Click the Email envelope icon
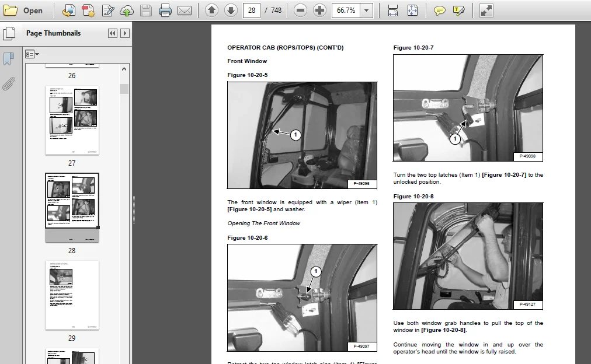The width and height of the screenshot is (591, 364). tap(185, 10)
